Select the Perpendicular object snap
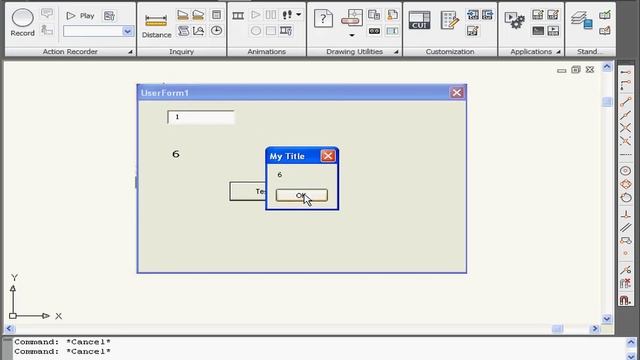The image size is (640, 360). (625, 214)
